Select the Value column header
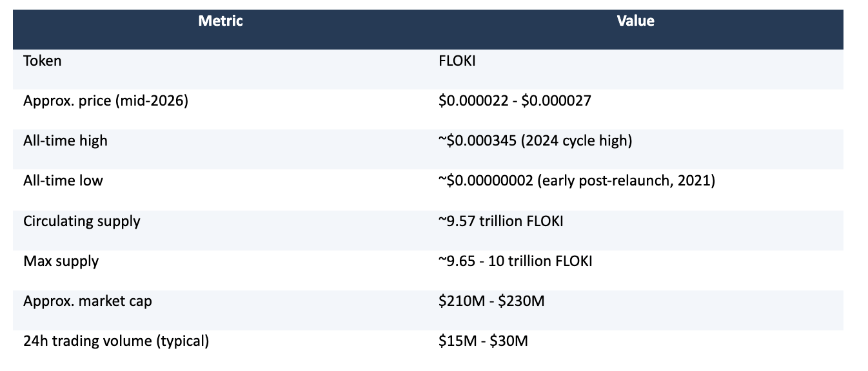Image resolution: width=868 pixels, height=371 pixels. tap(635, 21)
